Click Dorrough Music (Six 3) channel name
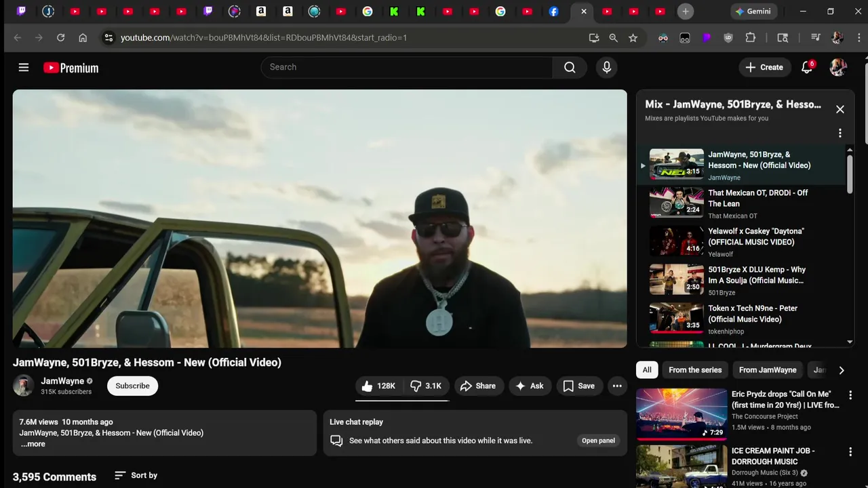This screenshot has width=868, height=488. coord(765,472)
